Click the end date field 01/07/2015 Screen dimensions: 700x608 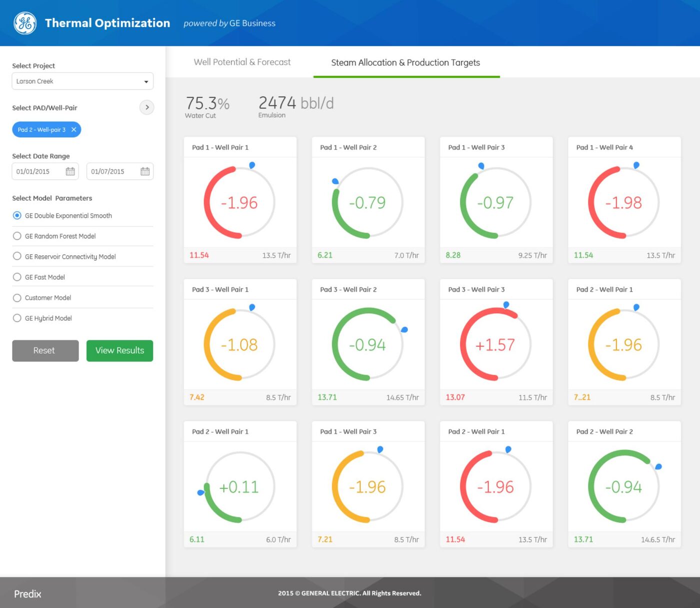click(120, 172)
